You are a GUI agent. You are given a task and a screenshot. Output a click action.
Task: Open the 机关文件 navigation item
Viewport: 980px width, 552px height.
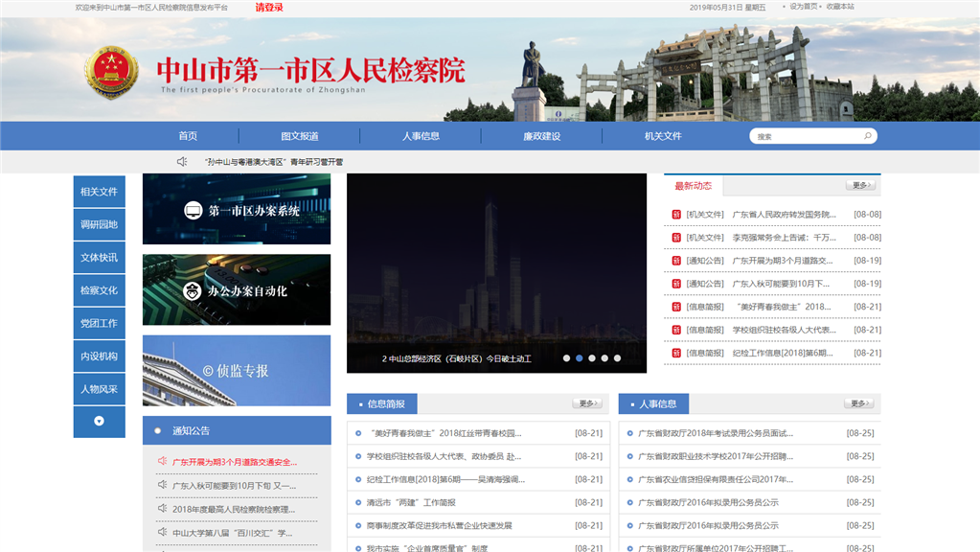pos(663,136)
